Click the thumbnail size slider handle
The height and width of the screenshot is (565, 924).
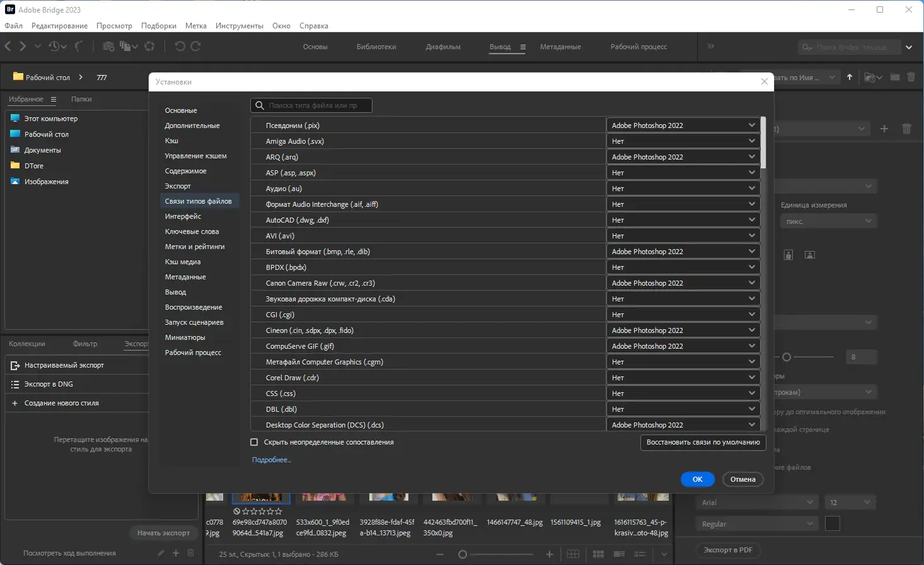click(463, 554)
